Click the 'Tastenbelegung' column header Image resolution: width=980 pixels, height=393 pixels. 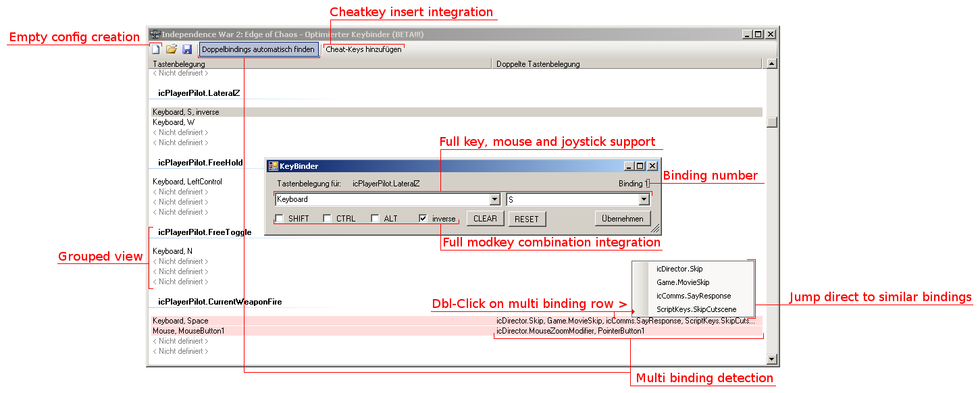[320, 64]
